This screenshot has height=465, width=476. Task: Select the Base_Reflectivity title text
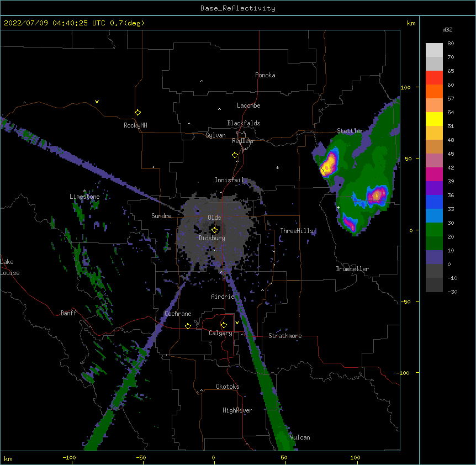pos(238,8)
